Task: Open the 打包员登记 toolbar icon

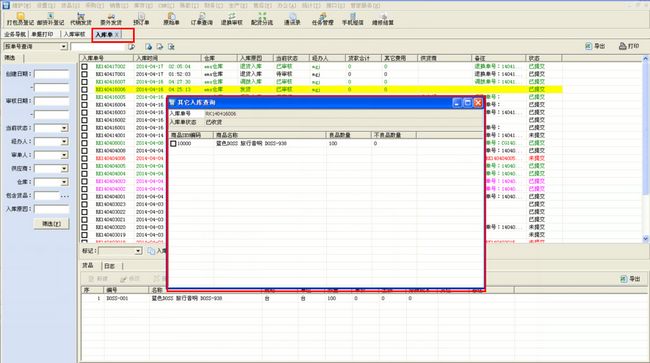Action: (x=20, y=19)
